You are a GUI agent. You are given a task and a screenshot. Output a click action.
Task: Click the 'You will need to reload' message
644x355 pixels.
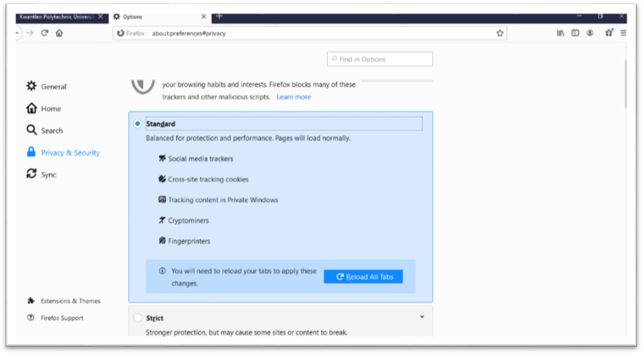pos(244,277)
